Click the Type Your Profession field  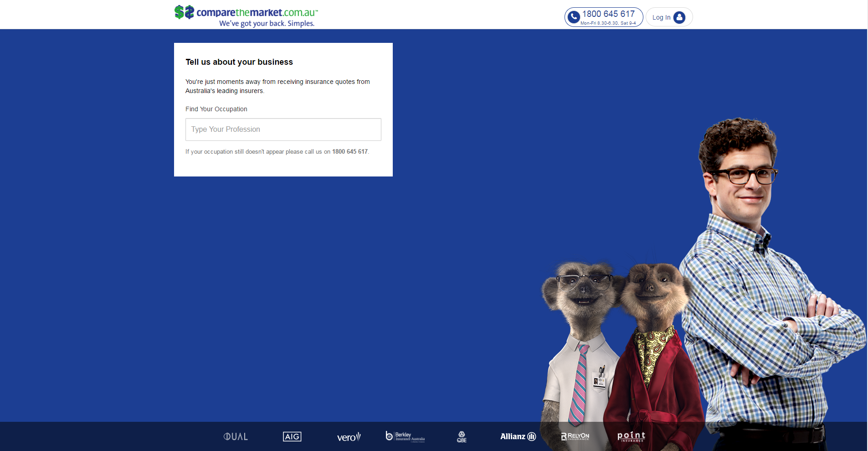point(283,130)
